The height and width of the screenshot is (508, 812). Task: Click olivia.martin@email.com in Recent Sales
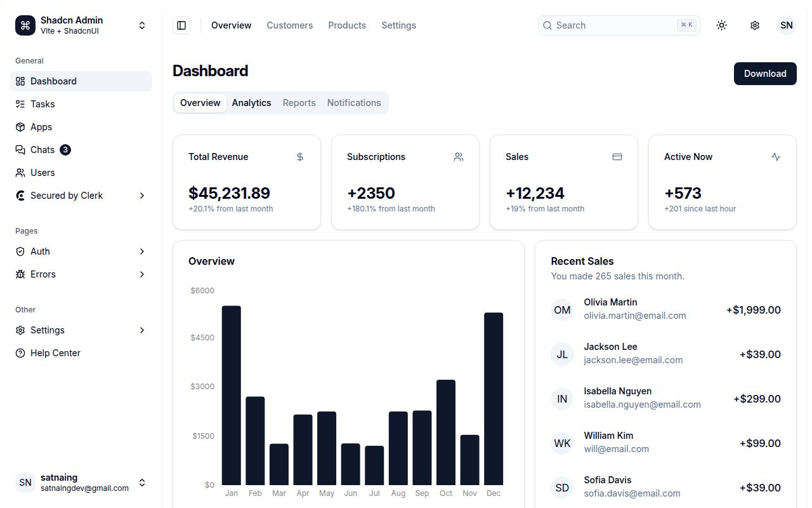[x=635, y=316]
